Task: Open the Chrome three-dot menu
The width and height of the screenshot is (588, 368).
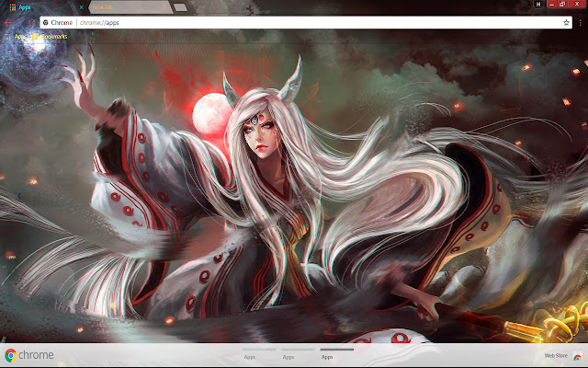Action: point(581,22)
